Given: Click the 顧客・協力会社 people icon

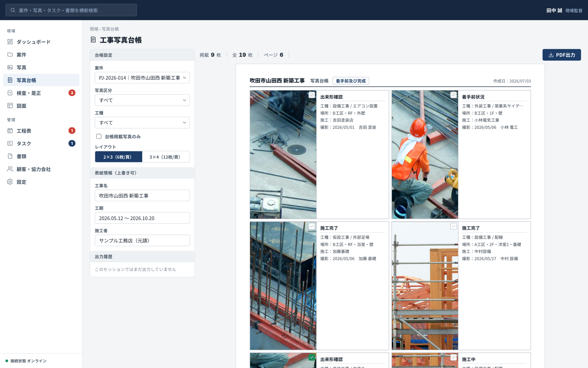Looking at the screenshot, I should (10, 169).
